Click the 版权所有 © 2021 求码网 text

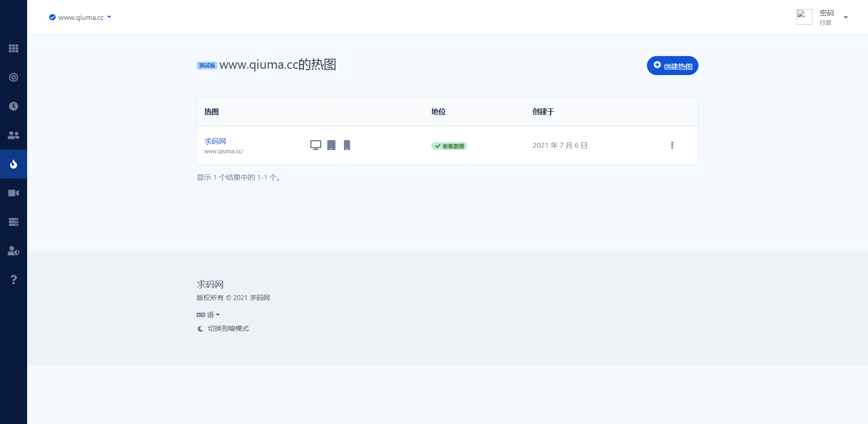pyautogui.click(x=233, y=298)
